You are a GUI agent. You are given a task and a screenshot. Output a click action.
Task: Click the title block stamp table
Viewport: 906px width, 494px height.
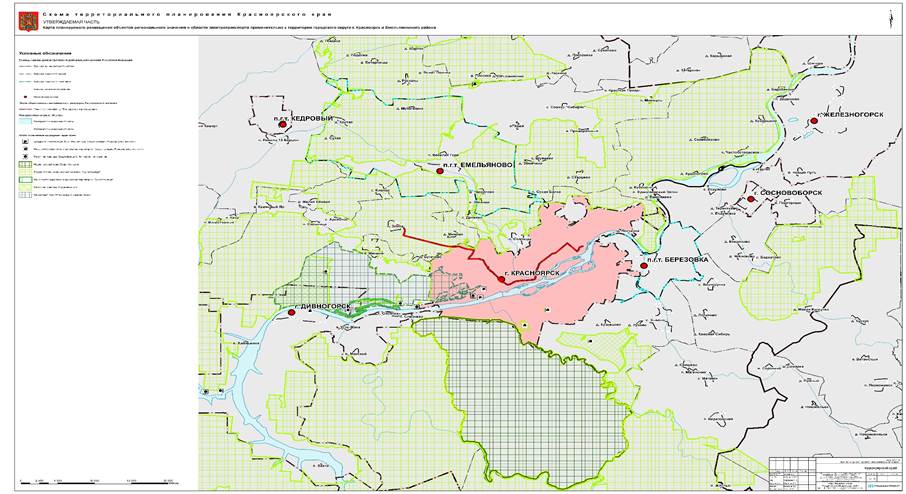pyautogui.click(x=834, y=473)
